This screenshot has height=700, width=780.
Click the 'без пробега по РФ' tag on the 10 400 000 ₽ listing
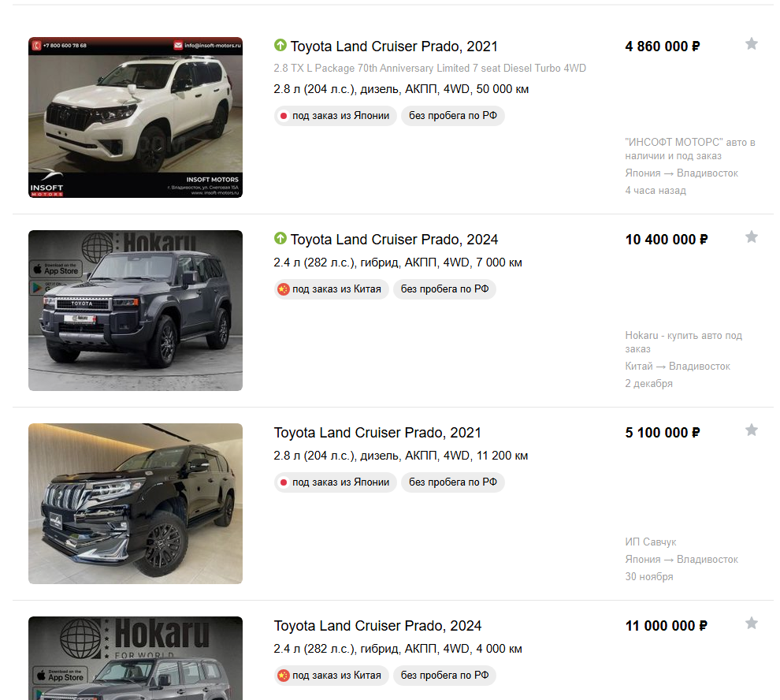[x=444, y=289]
